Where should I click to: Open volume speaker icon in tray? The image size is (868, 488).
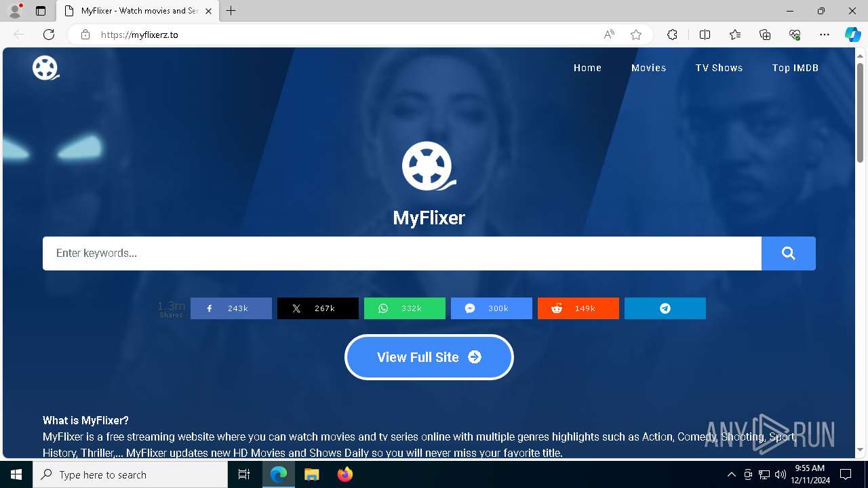[781, 474]
